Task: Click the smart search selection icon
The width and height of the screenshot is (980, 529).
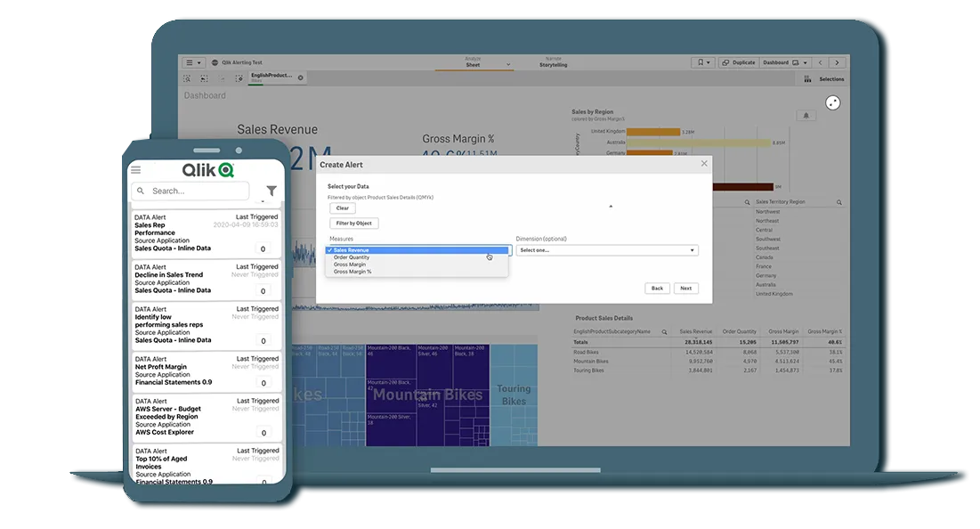Action: 187,78
